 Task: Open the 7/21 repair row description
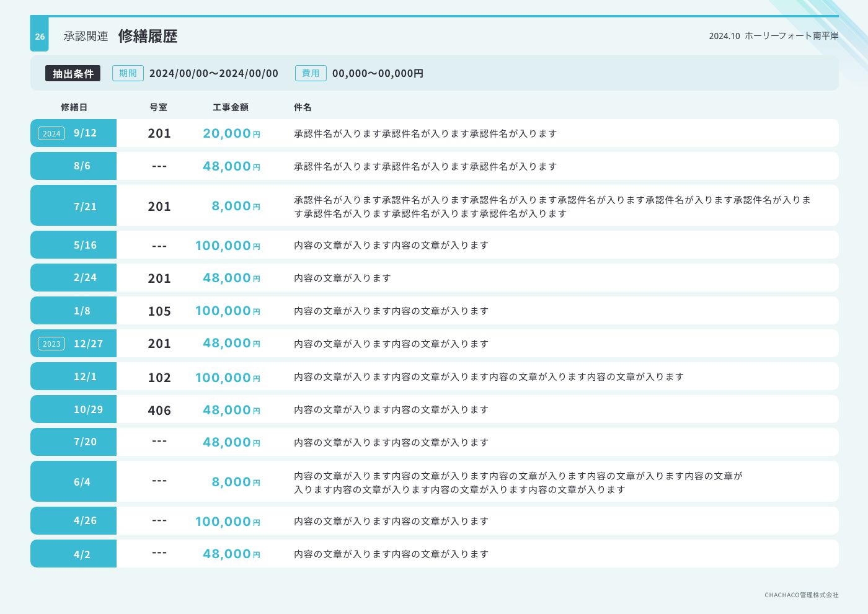[552, 207]
